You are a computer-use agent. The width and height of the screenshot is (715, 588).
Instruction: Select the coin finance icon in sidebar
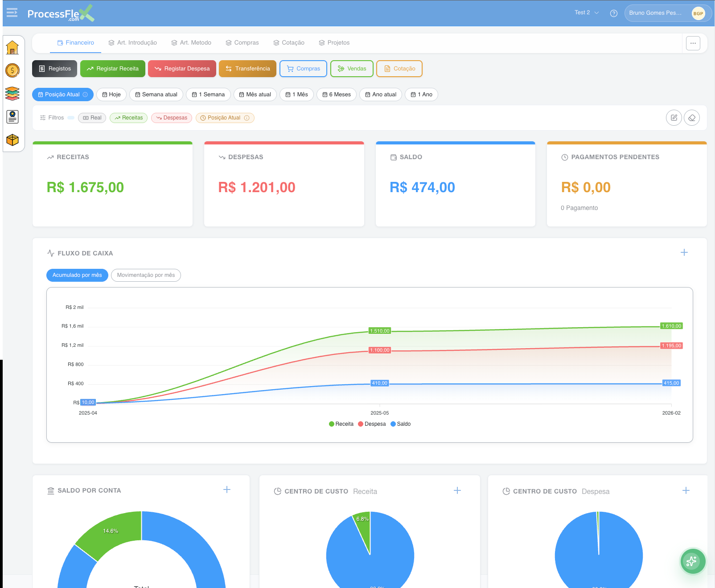click(x=12, y=70)
